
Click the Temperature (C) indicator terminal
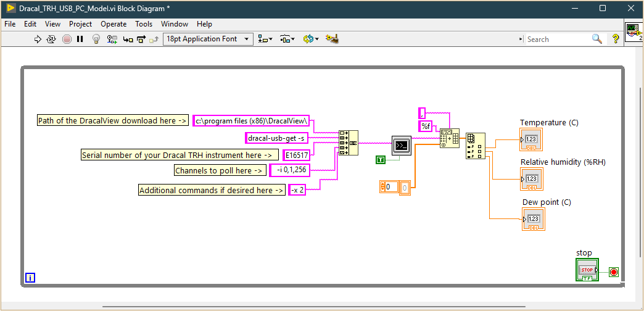coord(531,139)
